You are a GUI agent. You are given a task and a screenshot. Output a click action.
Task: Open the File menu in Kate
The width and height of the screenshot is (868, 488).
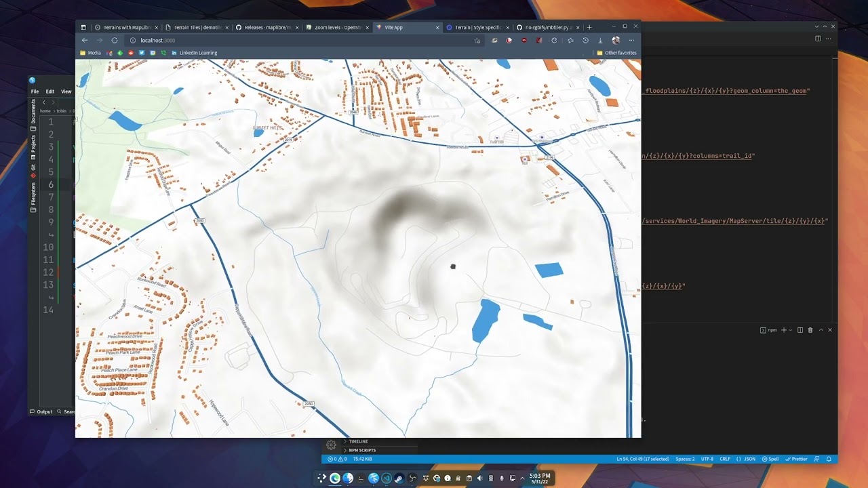pos(35,91)
